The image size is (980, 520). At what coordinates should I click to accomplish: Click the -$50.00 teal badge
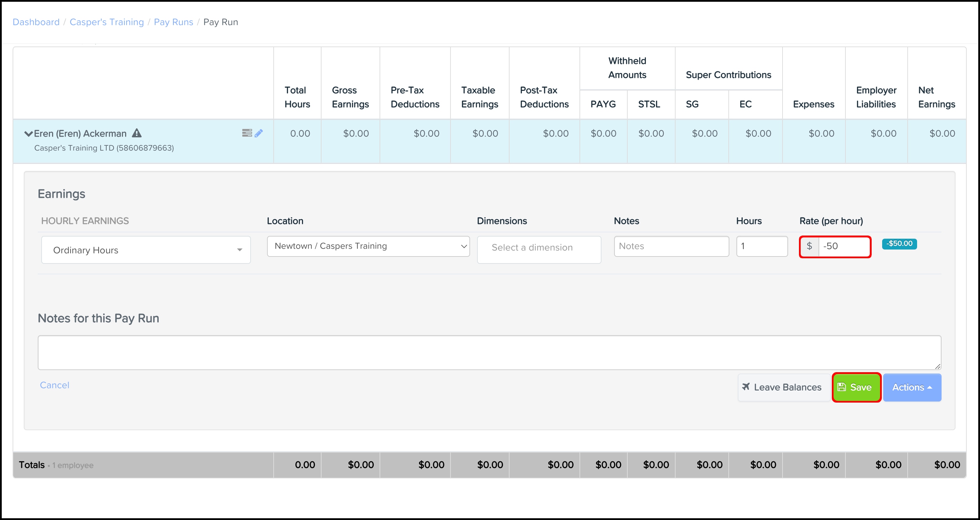click(899, 244)
